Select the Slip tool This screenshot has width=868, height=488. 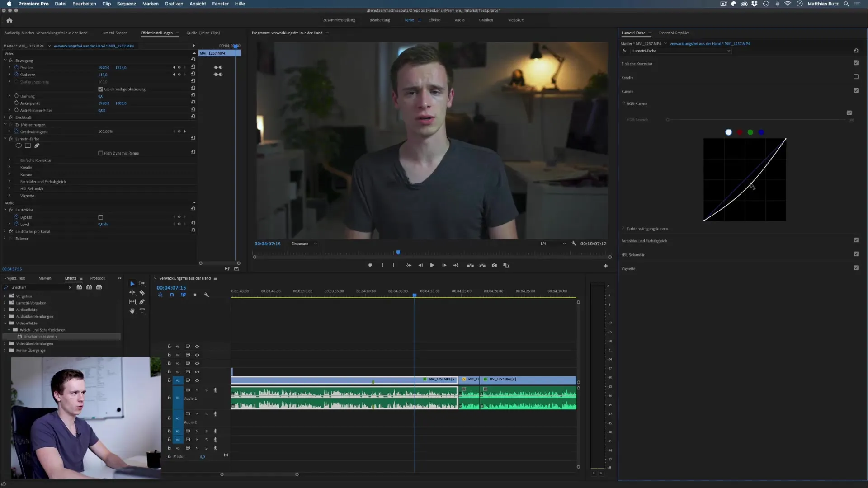(x=132, y=301)
